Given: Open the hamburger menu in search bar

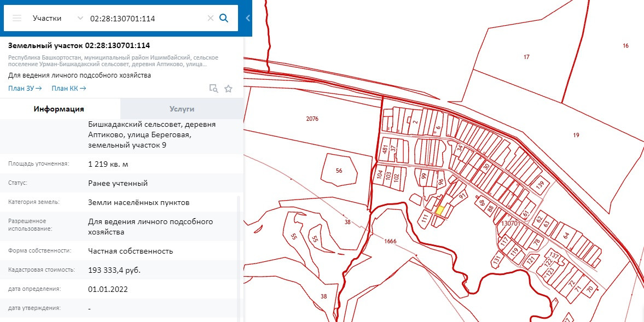Looking at the screenshot, I should tap(17, 18).
